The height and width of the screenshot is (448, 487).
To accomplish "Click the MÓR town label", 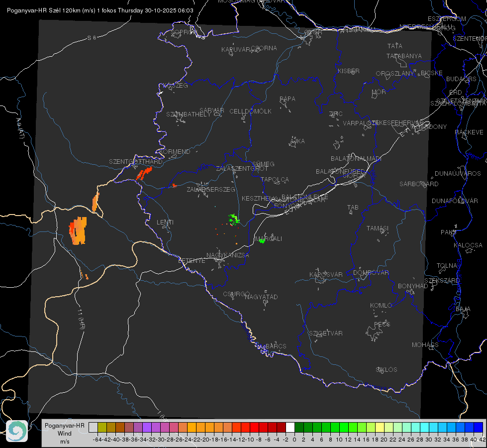I will (379, 92).
